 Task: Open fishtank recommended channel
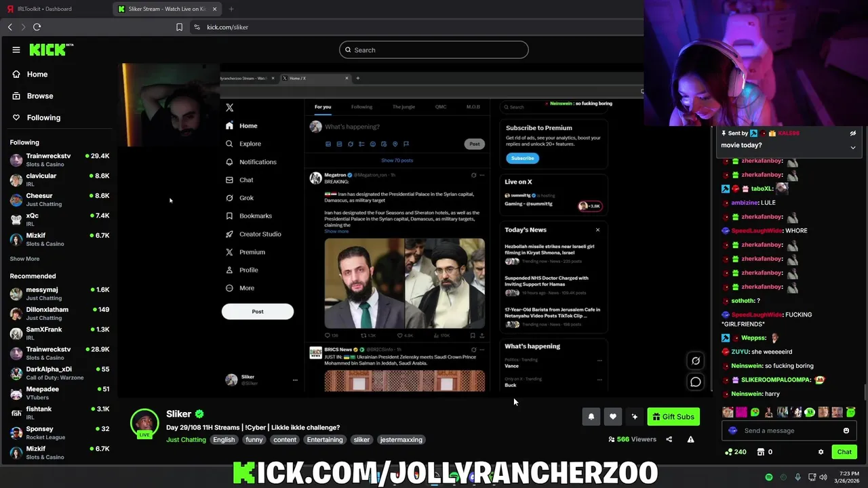click(60, 413)
